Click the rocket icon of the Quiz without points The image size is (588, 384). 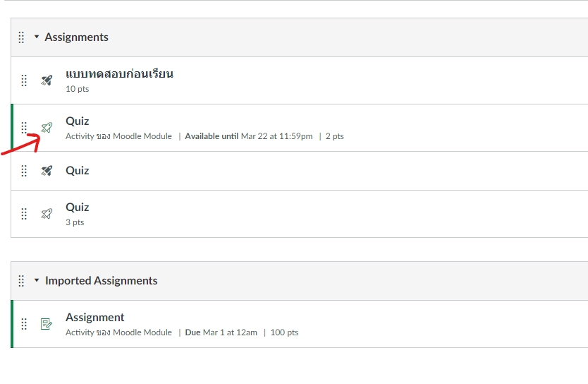pyautogui.click(x=47, y=171)
